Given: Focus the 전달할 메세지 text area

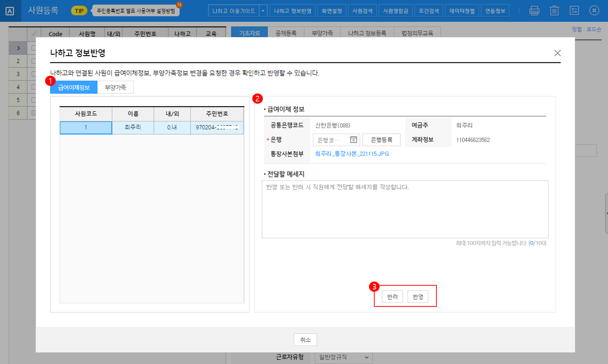Looking at the screenshot, I should tap(405, 209).
